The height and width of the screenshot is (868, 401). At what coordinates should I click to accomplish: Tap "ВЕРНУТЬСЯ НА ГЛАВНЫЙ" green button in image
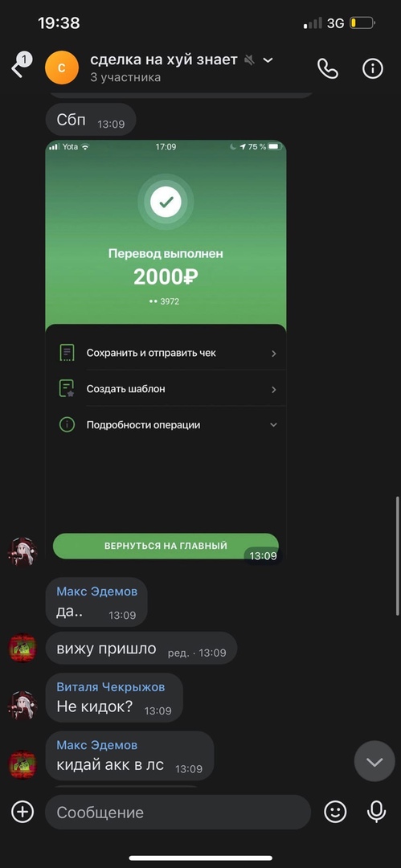166,546
